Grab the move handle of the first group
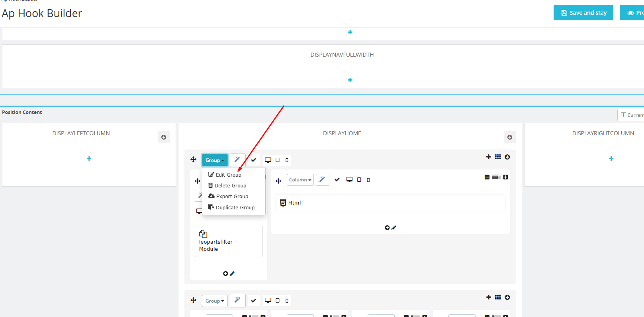This screenshot has height=317, width=644. pos(194,159)
